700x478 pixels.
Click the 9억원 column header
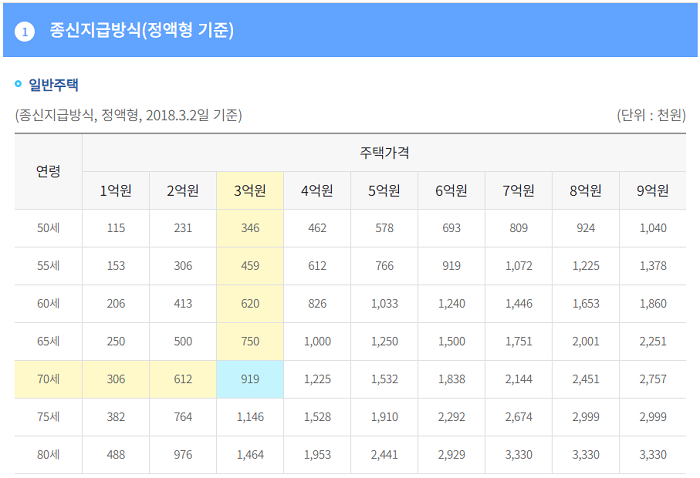pos(653,191)
